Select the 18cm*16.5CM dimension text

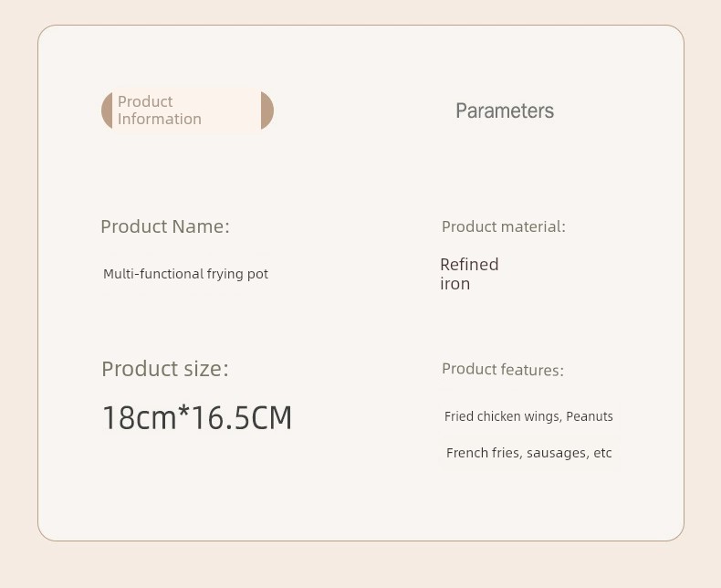197,418
